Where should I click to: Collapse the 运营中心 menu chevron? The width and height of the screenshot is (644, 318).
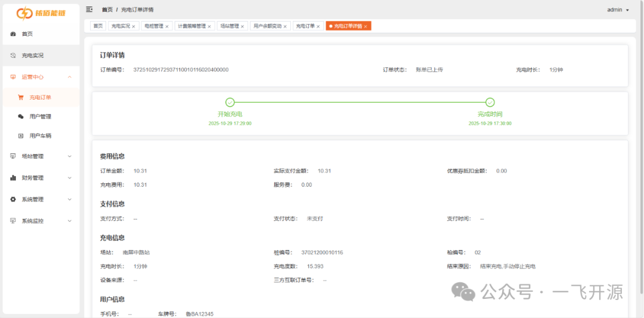coord(70,77)
